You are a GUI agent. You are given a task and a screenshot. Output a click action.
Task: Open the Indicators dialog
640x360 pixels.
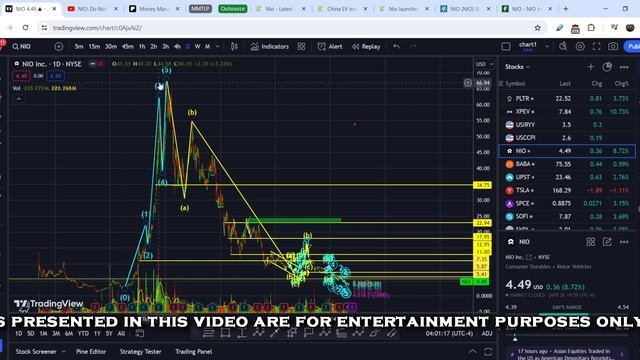click(x=270, y=47)
